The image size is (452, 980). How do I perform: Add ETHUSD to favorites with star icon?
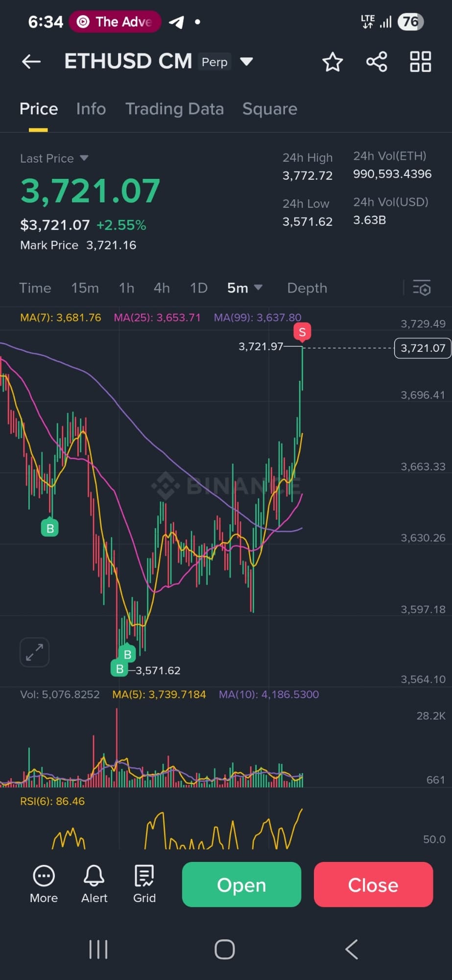click(333, 62)
